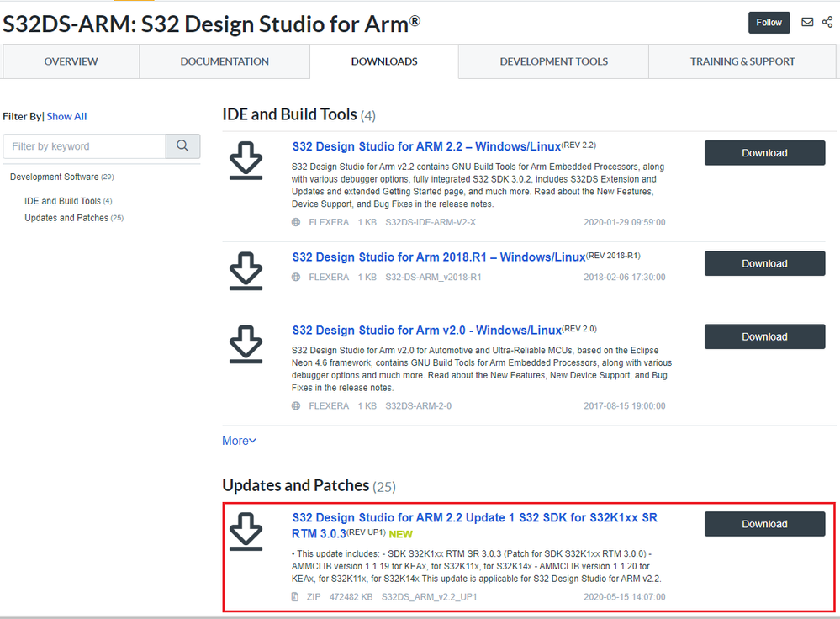Click the file name S32DS-IDE-ARM-V2-X
The height and width of the screenshot is (619, 840).
[431, 222]
